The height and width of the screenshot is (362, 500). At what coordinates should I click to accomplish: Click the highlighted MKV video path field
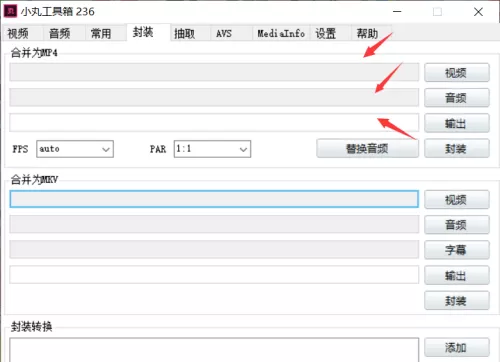coord(214,199)
